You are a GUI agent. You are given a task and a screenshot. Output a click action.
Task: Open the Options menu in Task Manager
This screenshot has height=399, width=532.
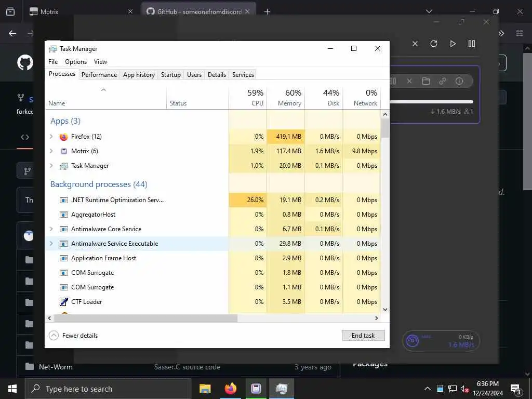[x=76, y=62]
